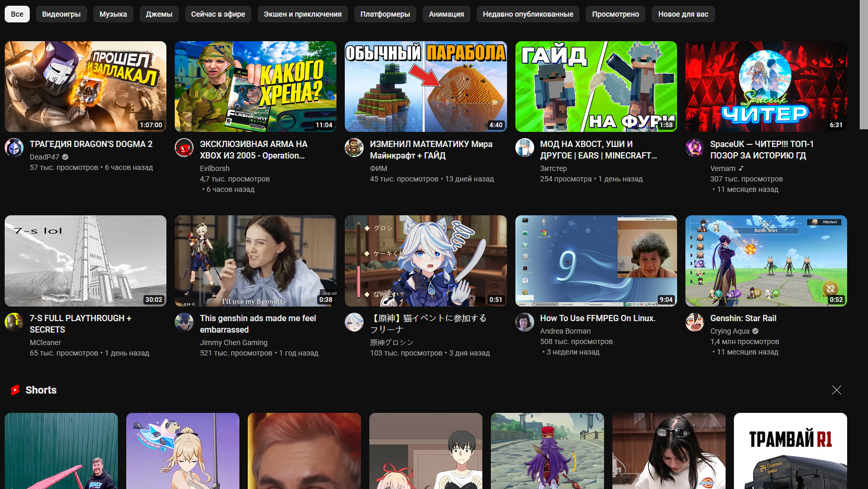
Task: Click the page vertical scrollbar
Action: pyautogui.click(x=864, y=65)
